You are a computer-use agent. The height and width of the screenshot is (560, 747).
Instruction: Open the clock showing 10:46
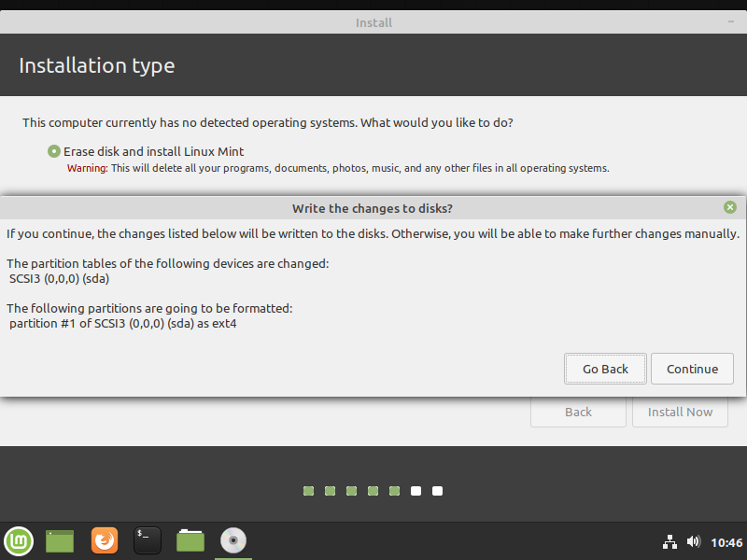[x=726, y=542]
